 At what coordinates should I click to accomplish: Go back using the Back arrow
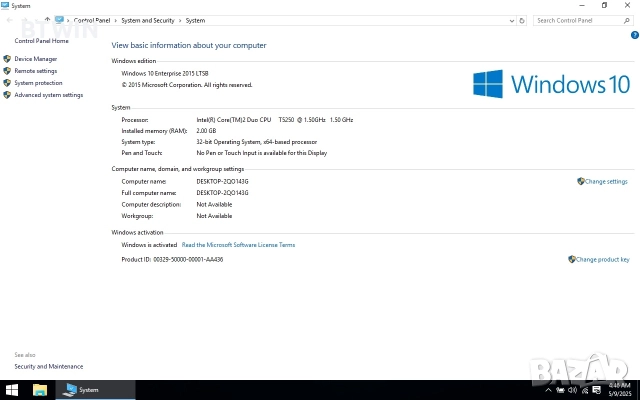pos(9,20)
